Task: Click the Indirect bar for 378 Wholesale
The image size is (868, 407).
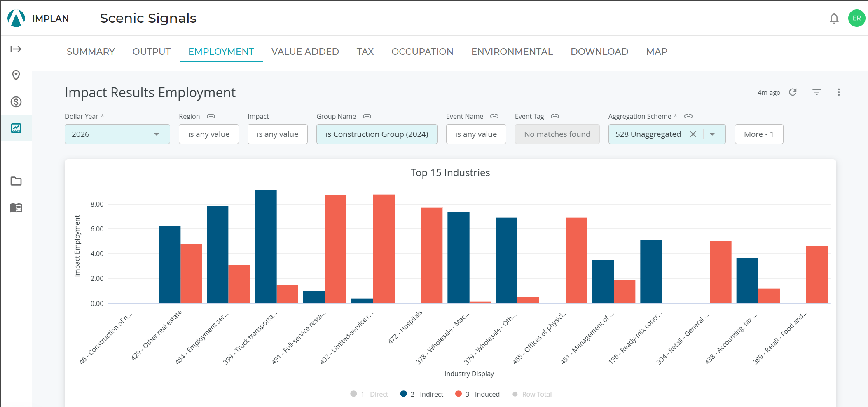Action: tap(459, 258)
